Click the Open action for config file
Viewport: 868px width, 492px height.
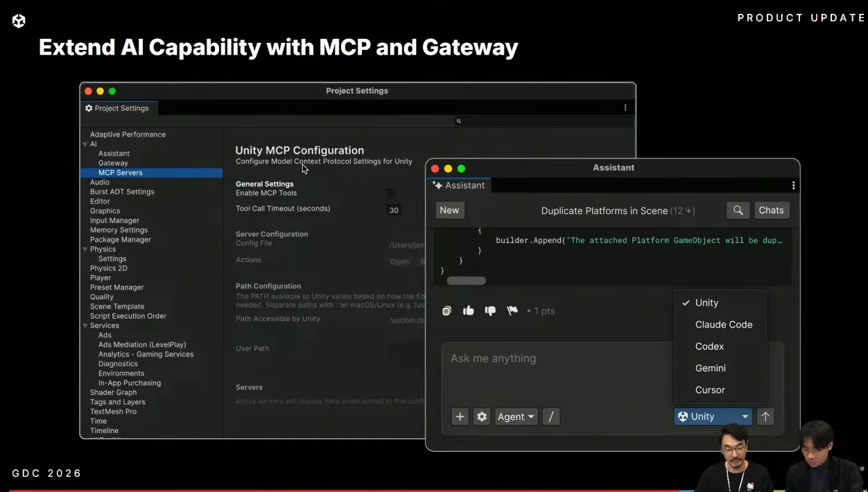point(399,262)
